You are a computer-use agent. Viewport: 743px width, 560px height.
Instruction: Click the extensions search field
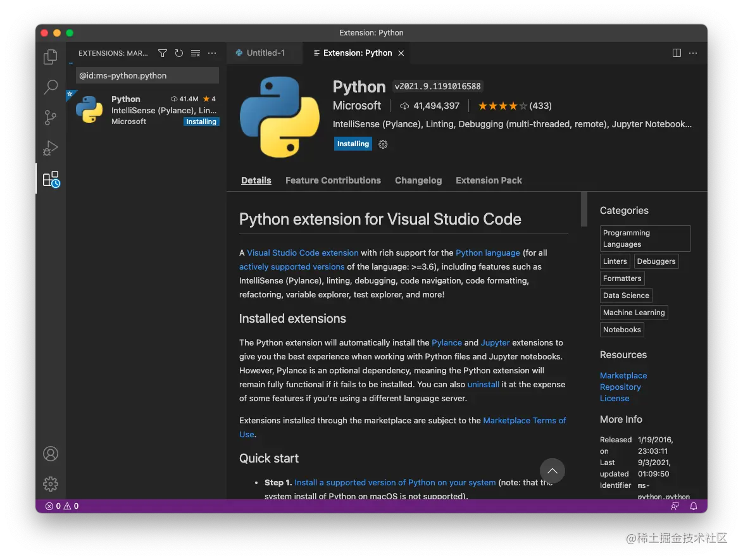click(x=147, y=75)
